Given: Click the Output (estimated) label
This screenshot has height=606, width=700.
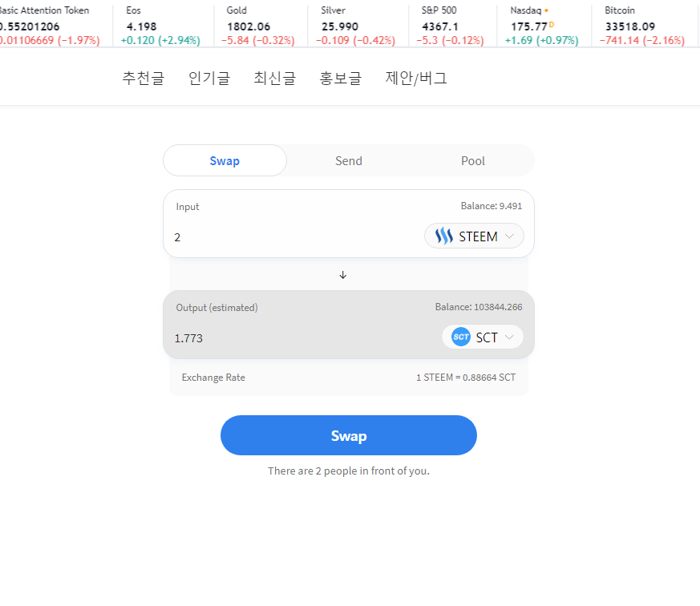Looking at the screenshot, I should point(217,308).
